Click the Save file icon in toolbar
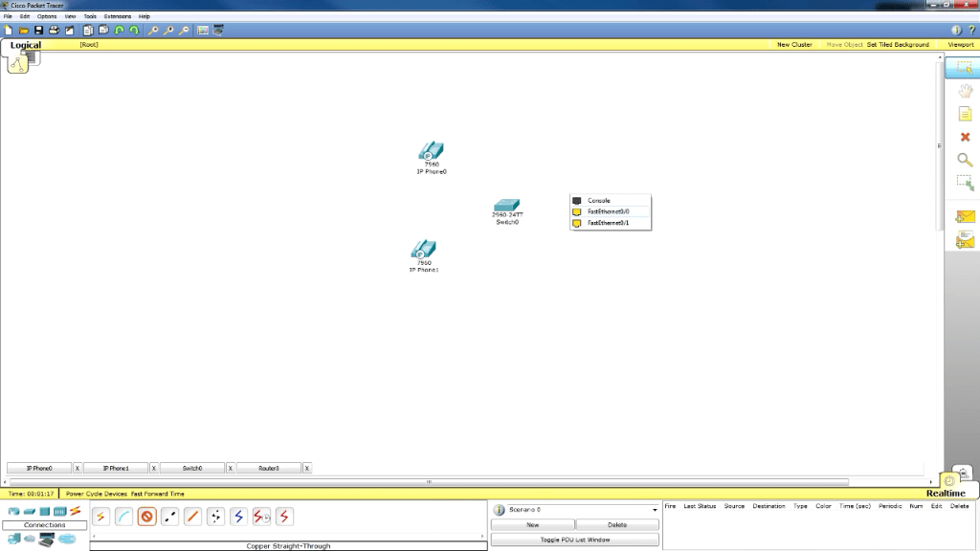This screenshot has width=980, height=551. [x=39, y=31]
